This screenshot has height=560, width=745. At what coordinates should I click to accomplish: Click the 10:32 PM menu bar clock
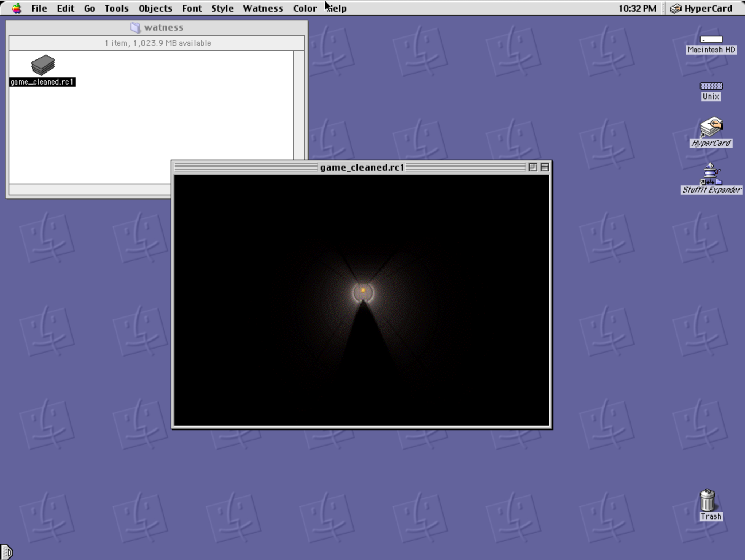[x=637, y=8]
